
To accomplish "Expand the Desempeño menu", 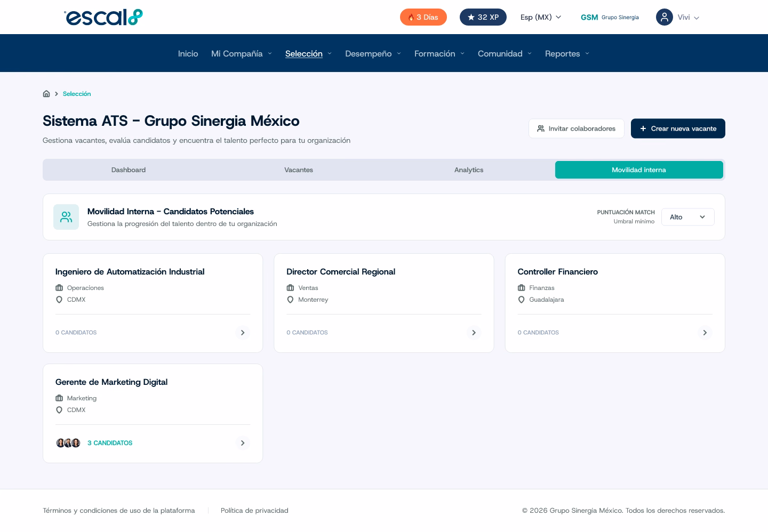I will (x=373, y=53).
